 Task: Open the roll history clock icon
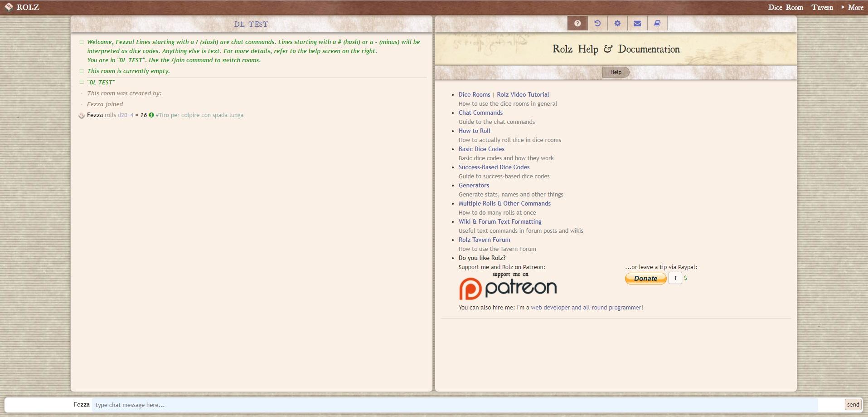597,24
